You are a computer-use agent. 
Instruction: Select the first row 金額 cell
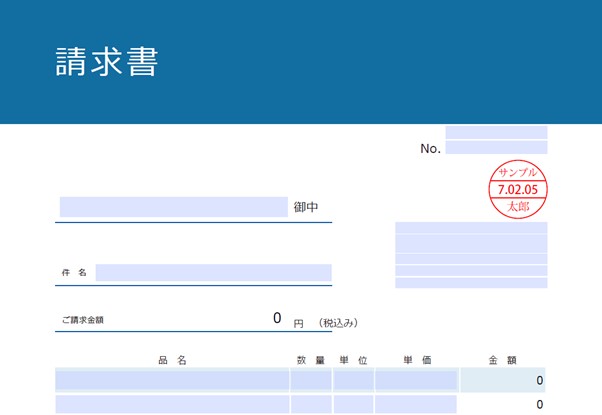coord(503,380)
